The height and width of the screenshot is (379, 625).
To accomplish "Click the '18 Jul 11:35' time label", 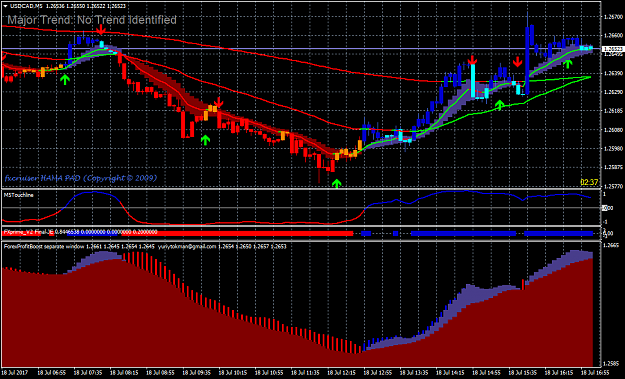I will (x=306, y=373).
